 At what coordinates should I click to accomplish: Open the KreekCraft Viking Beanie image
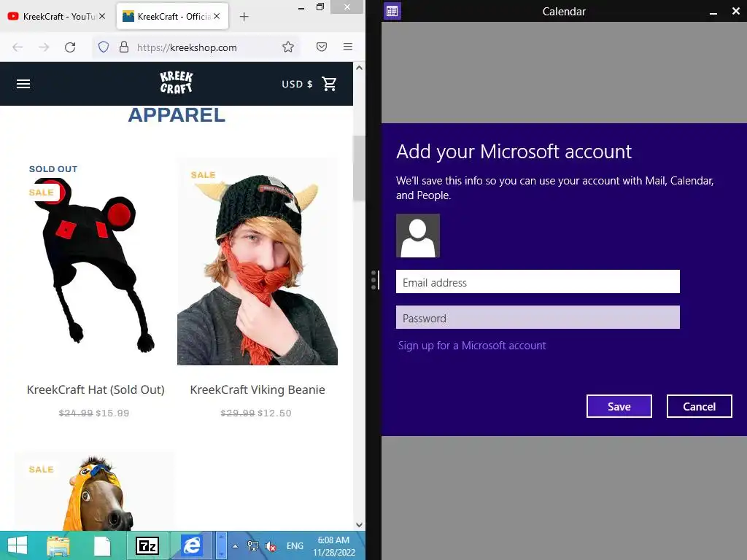point(258,262)
